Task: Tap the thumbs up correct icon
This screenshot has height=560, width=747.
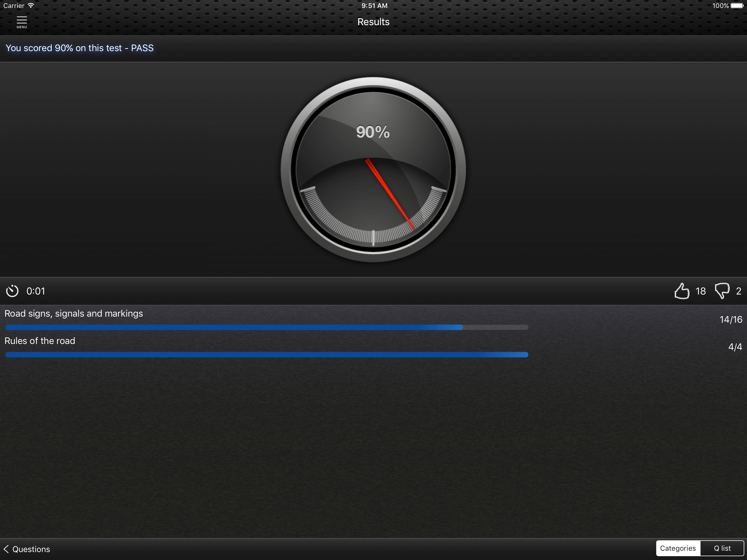Action: [681, 291]
